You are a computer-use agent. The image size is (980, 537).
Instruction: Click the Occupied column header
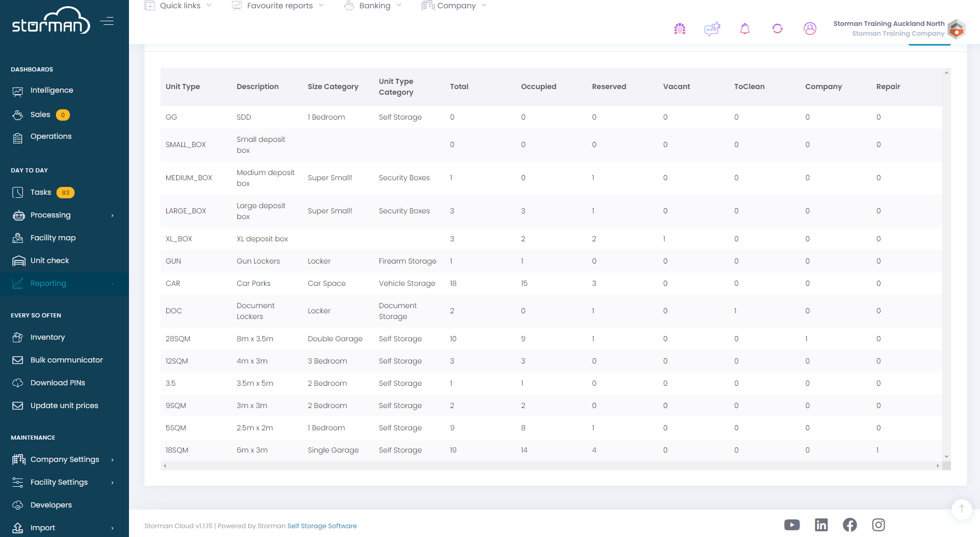539,87
